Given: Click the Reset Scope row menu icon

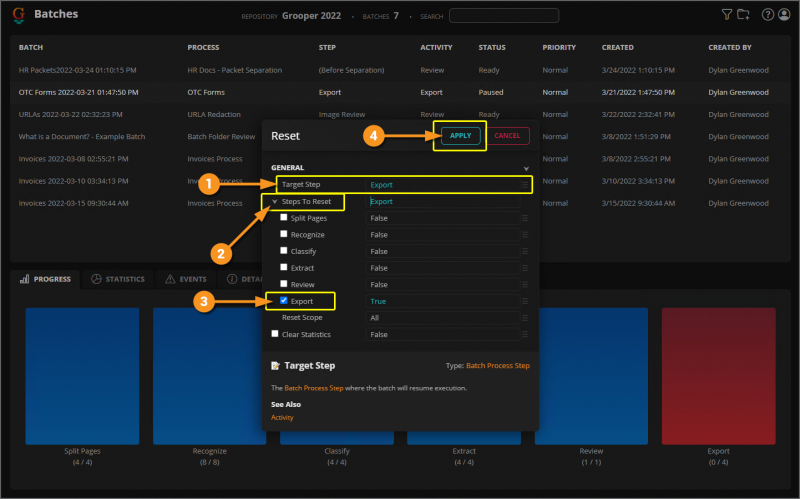Looking at the screenshot, I should point(525,318).
